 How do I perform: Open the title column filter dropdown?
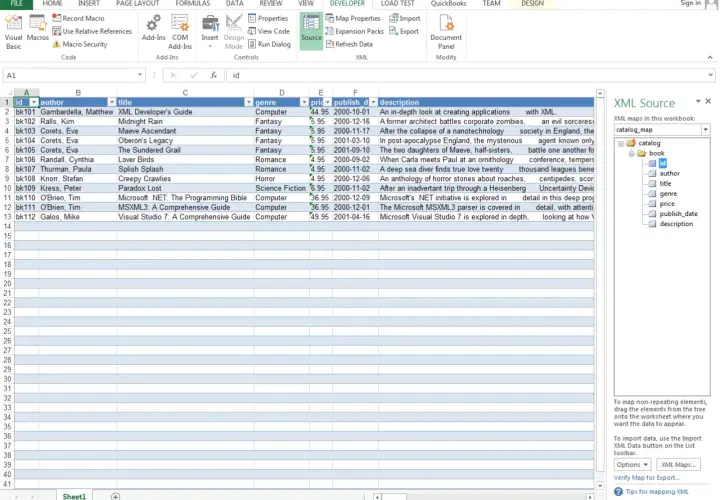248,102
